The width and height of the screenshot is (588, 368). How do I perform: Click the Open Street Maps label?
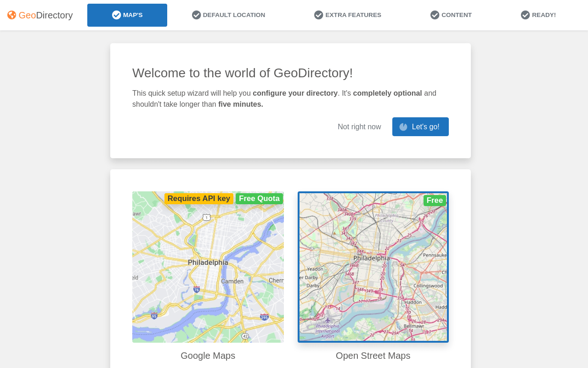pyautogui.click(x=373, y=356)
